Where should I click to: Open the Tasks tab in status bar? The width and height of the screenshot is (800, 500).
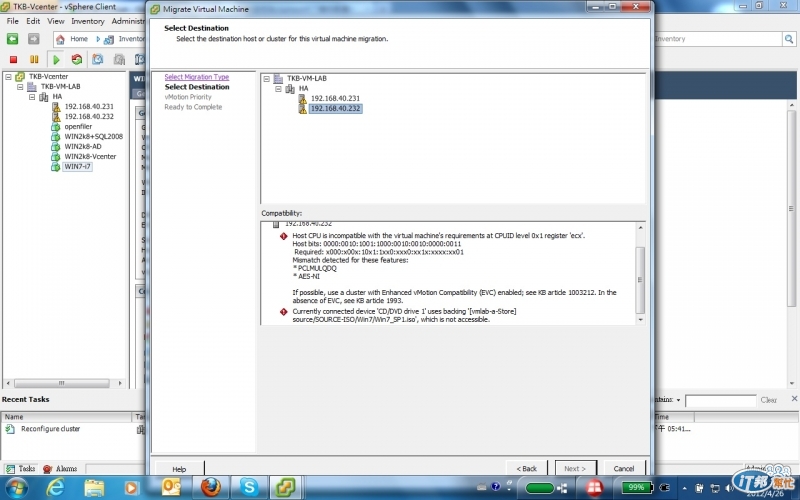(21, 468)
